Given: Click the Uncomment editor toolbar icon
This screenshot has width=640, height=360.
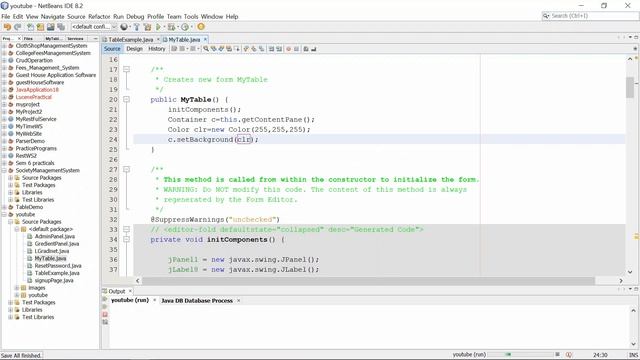Looking at the screenshot, I should [313, 49].
